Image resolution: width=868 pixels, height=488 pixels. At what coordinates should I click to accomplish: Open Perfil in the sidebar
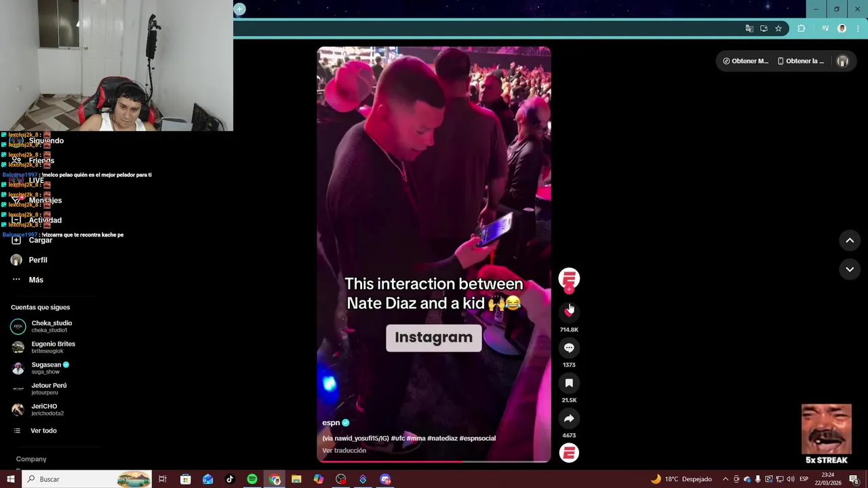29,260
